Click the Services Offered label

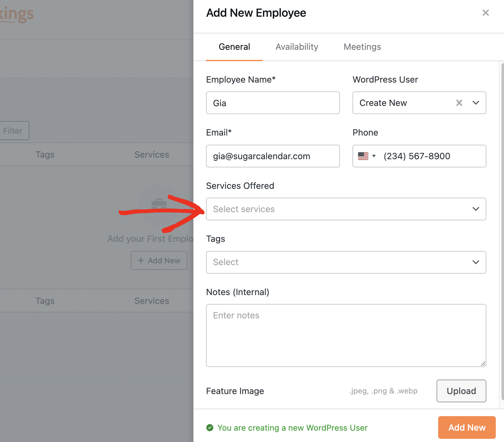(240, 186)
